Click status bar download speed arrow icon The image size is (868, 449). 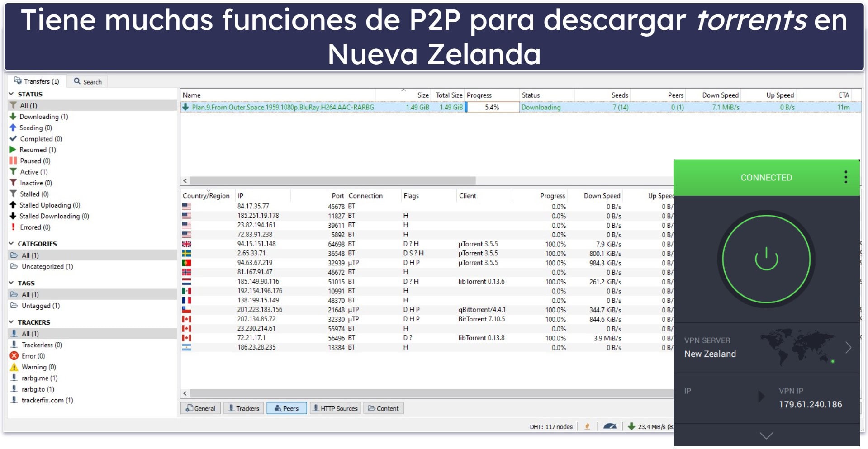coord(631,426)
